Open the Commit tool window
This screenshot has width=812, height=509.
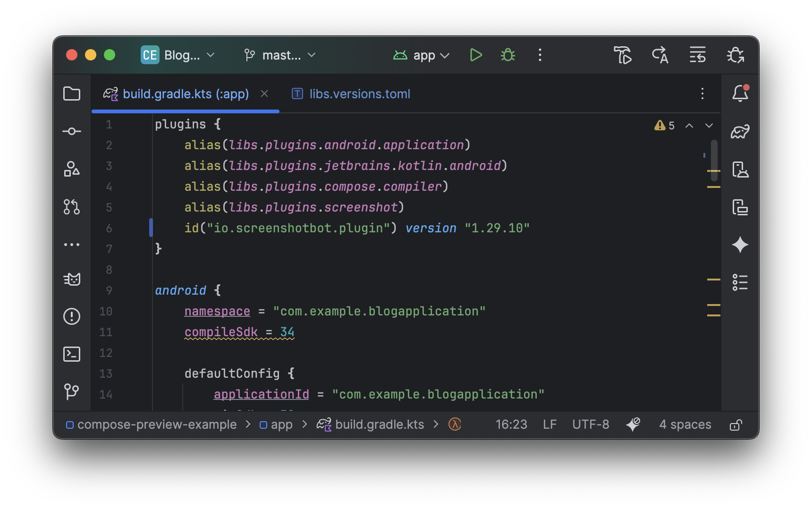72,131
